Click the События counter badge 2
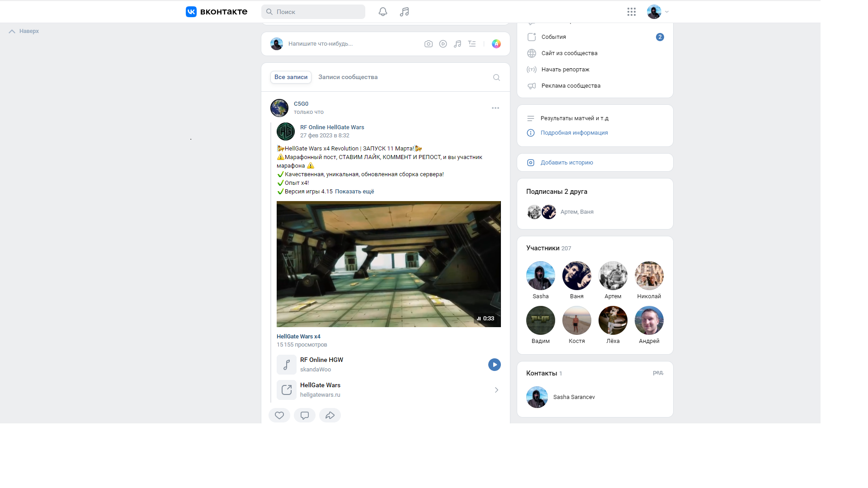Image resolution: width=868 pixels, height=488 pixels. tap(660, 37)
